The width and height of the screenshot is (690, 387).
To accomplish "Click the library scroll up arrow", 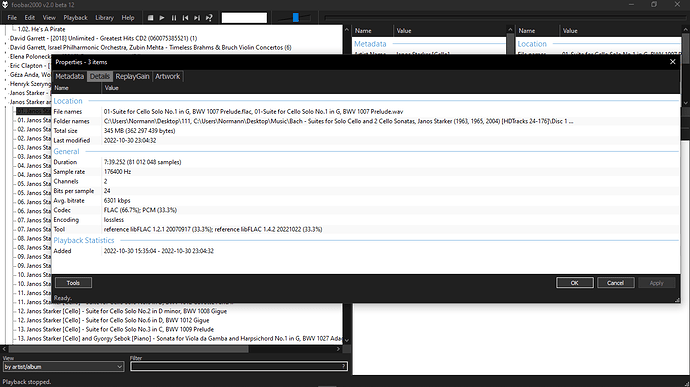I will pyautogui.click(x=347, y=30).
